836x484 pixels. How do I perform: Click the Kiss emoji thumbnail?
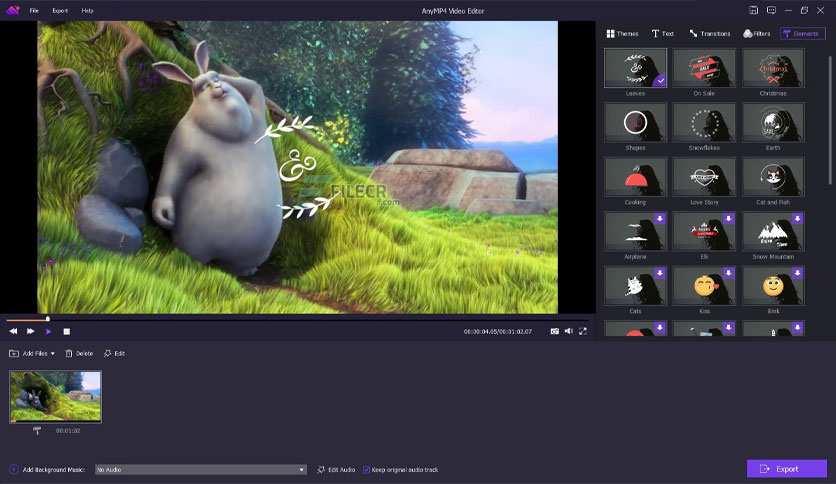tap(704, 286)
